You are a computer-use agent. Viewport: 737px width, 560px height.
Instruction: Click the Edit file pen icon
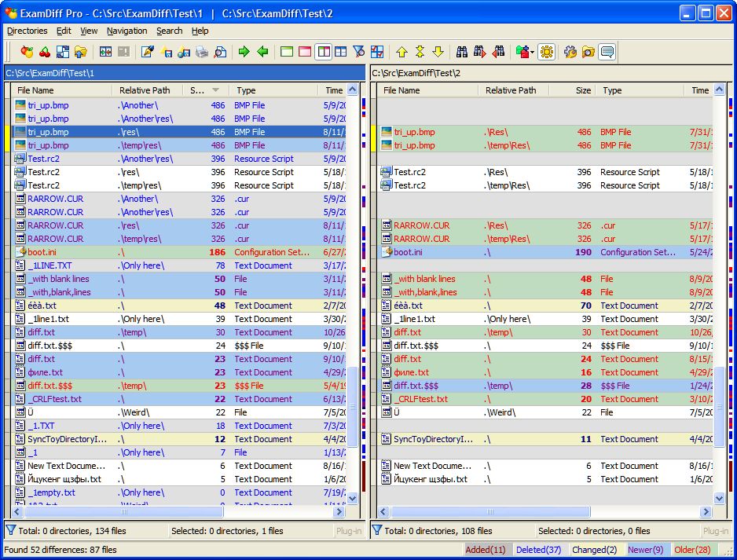tap(148, 52)
